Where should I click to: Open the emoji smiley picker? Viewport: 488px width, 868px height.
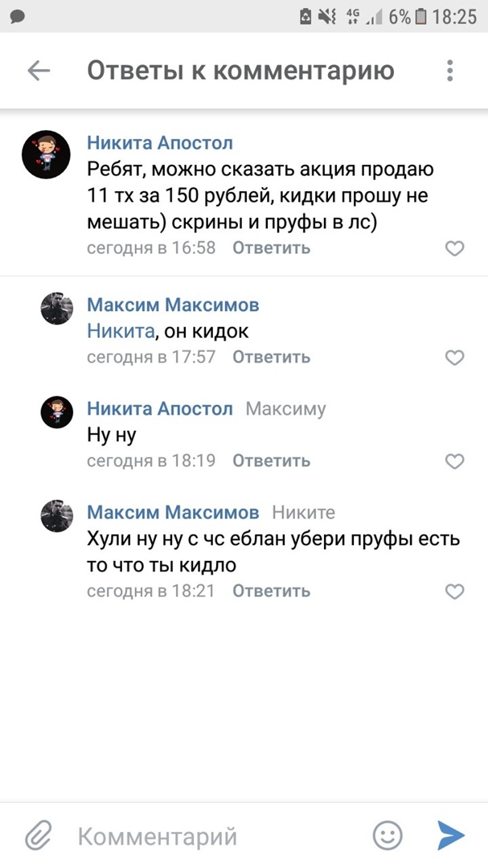click(388, 836)
